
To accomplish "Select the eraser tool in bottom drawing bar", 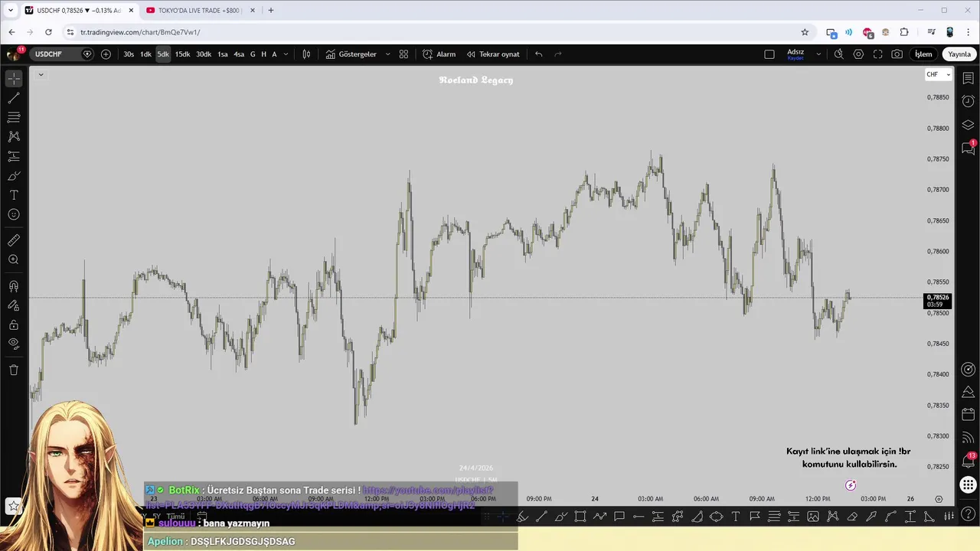I will click(852, 517).
